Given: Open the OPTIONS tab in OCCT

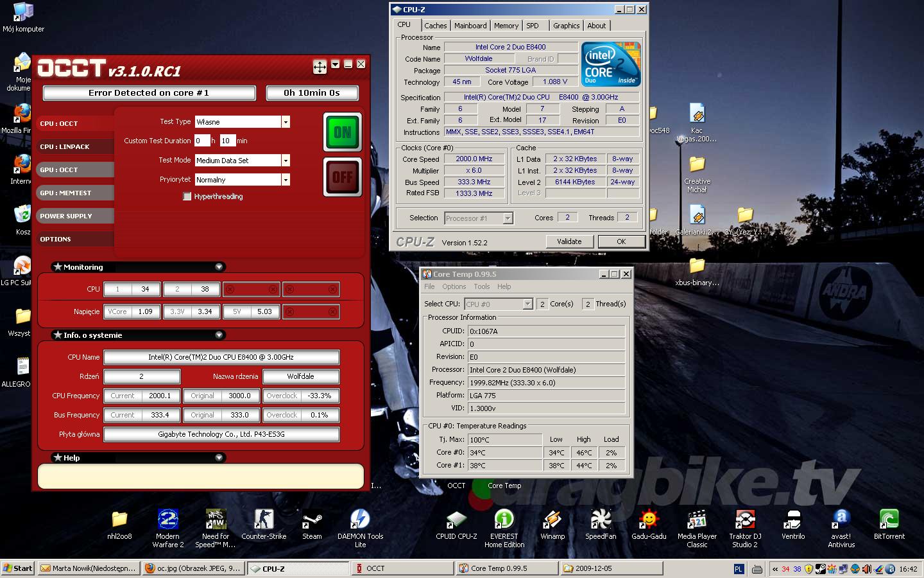Looking at the screenshot, I should point(75,239).
